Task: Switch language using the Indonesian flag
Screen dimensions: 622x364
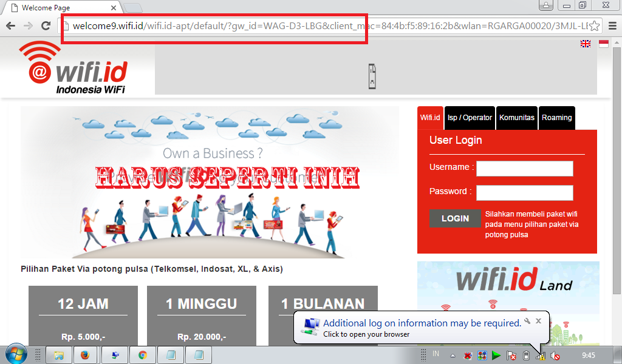Action: point(604,44)
